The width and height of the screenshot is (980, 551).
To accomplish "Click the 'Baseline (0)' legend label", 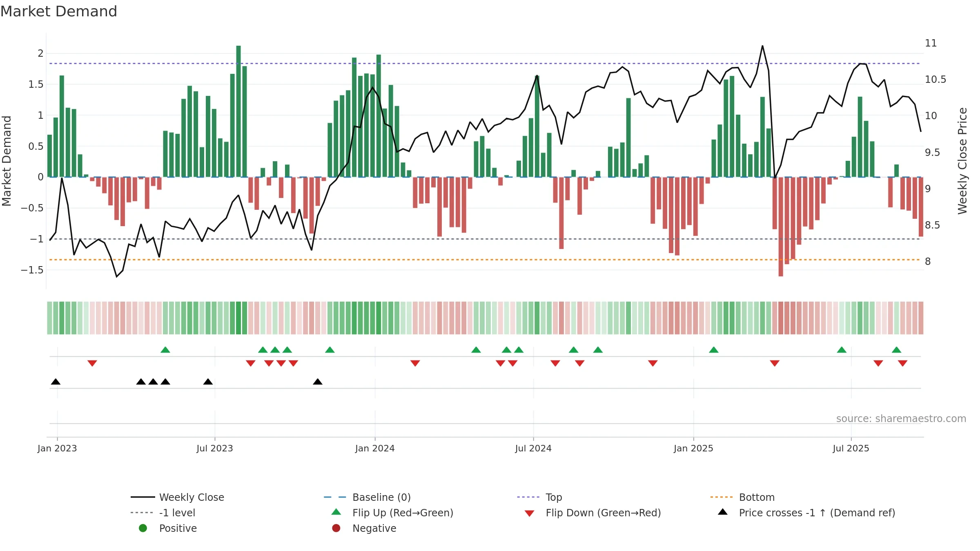I will point(381,497).
